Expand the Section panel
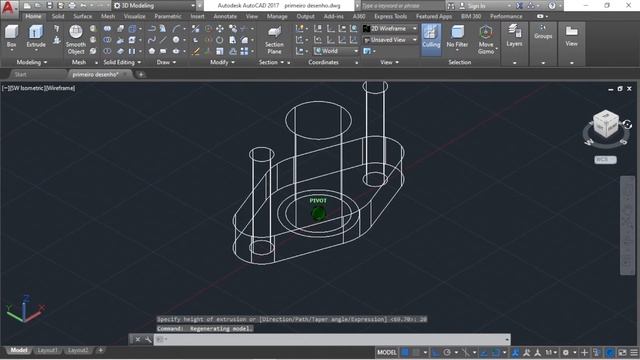Image resolution: width=640 pixels, height=360 pixels. pyautogui.click(x=271, y=62)
